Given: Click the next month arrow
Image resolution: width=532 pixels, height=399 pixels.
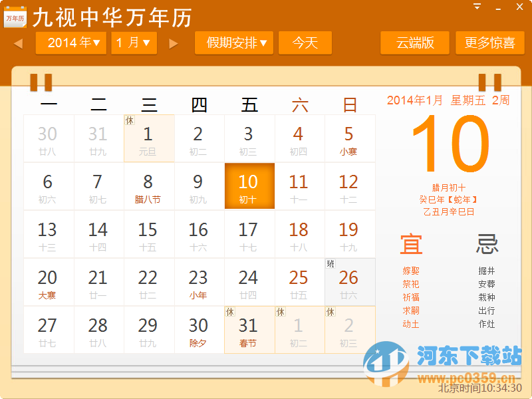Looking at the screenshot, I should tap(173, 43).
